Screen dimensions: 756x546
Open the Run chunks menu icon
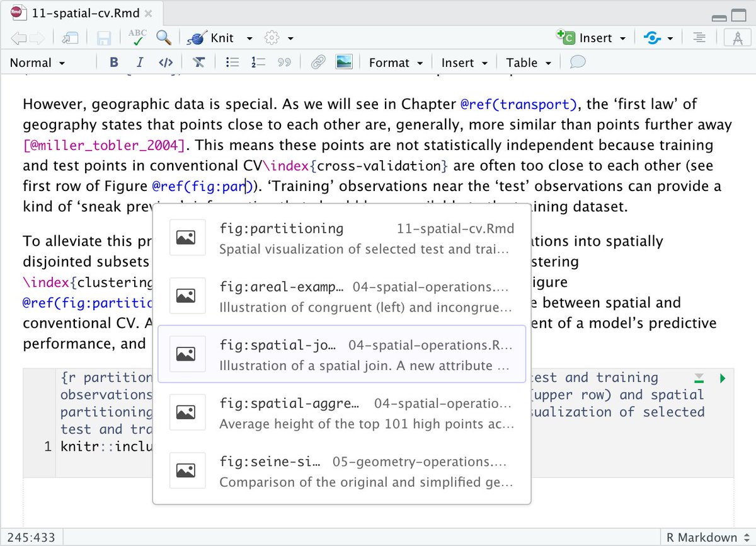(652, 38)
